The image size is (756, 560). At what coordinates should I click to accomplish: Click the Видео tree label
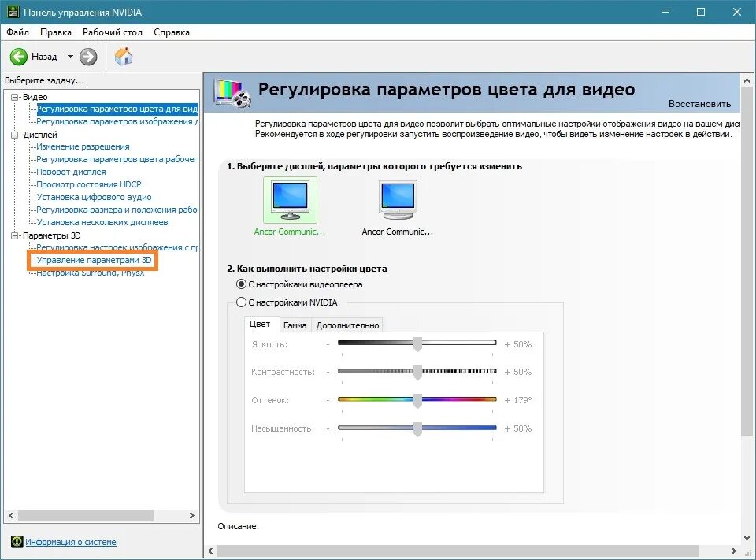pyautogui.click(x=35, y=97)
